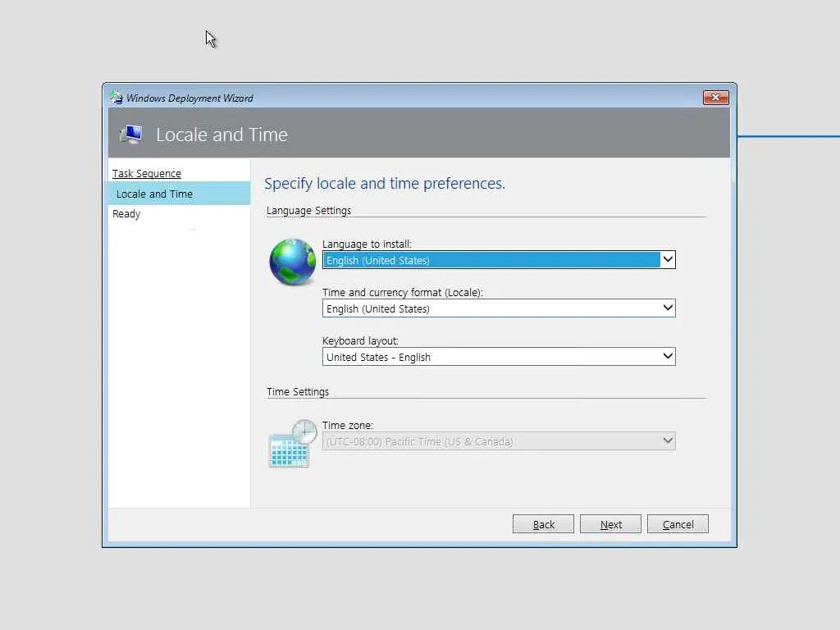The width and height of the screenshot is (840, 630).
Task: Click the Next button
Action: 610,524
